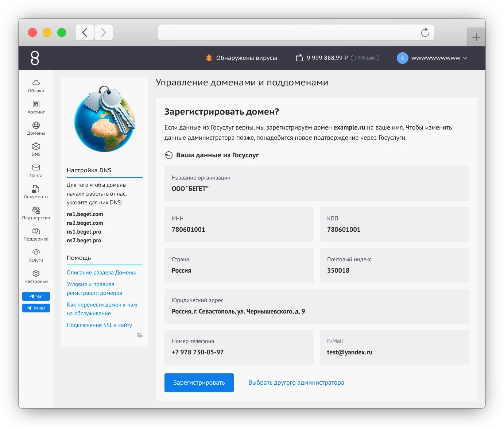Click the 1 999 дней badge
The height and width of the screenshot is (427, 504).
(x=365, y=58)
